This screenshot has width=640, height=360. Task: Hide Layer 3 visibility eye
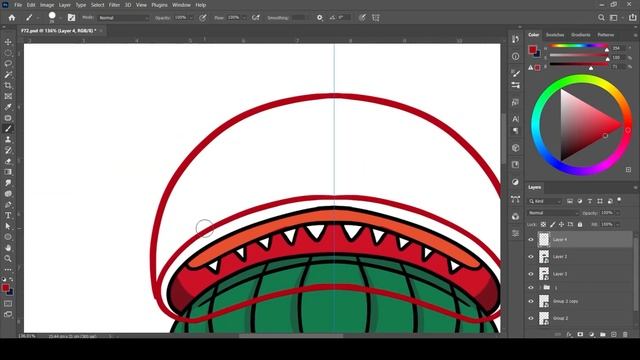(531, 274)
